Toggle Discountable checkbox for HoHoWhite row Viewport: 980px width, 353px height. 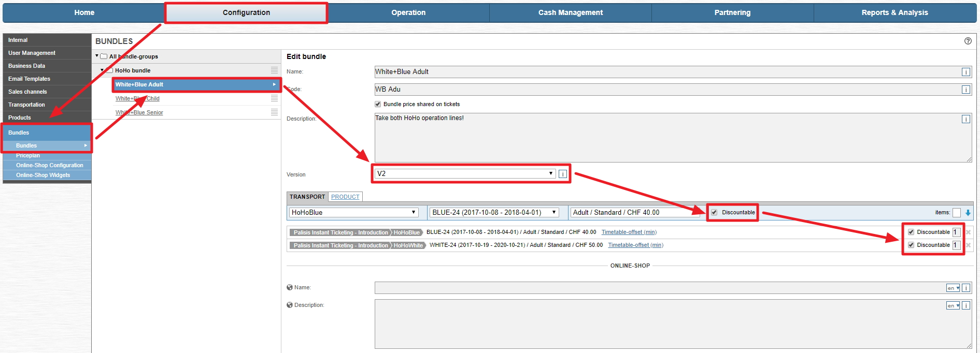(x=911, y=245)
